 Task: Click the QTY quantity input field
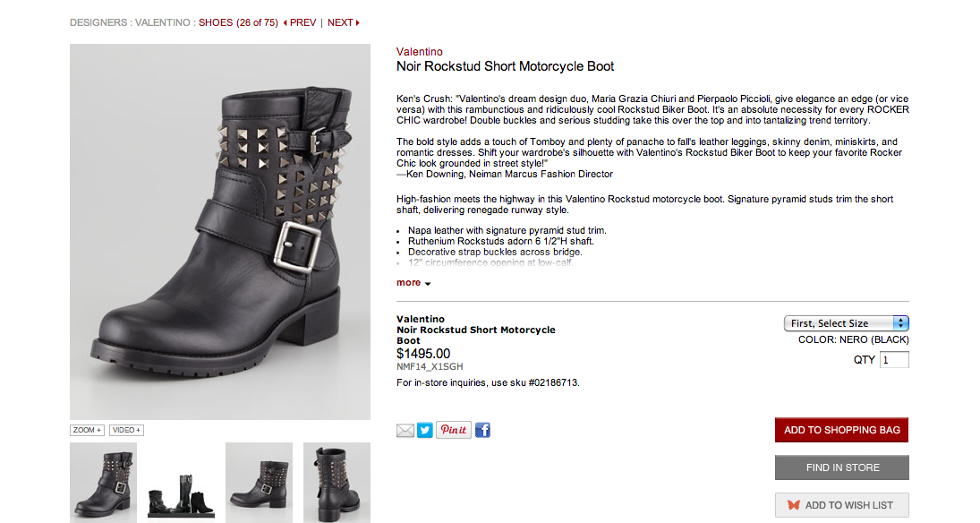pos(894,360)
